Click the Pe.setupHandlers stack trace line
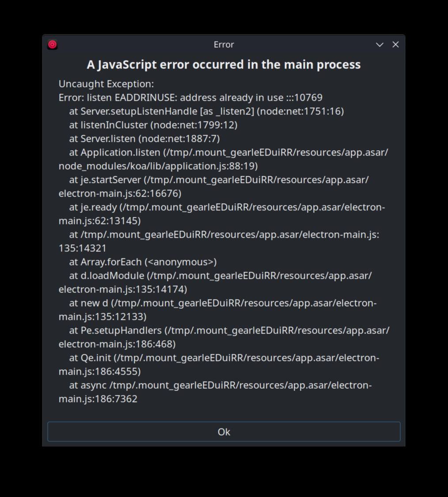Viewport: 448px width, 497px height. coord(229,330)
